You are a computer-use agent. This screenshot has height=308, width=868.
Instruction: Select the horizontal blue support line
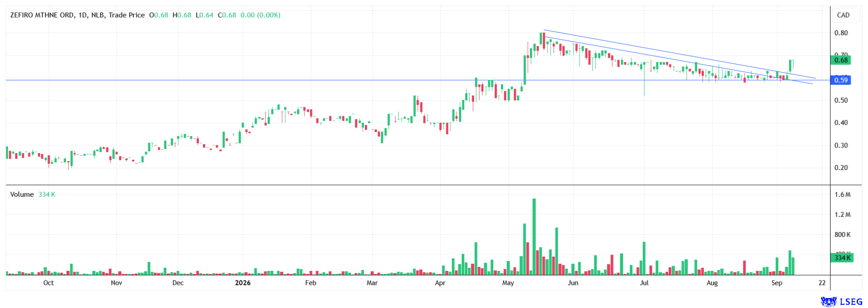click(418, 80)
